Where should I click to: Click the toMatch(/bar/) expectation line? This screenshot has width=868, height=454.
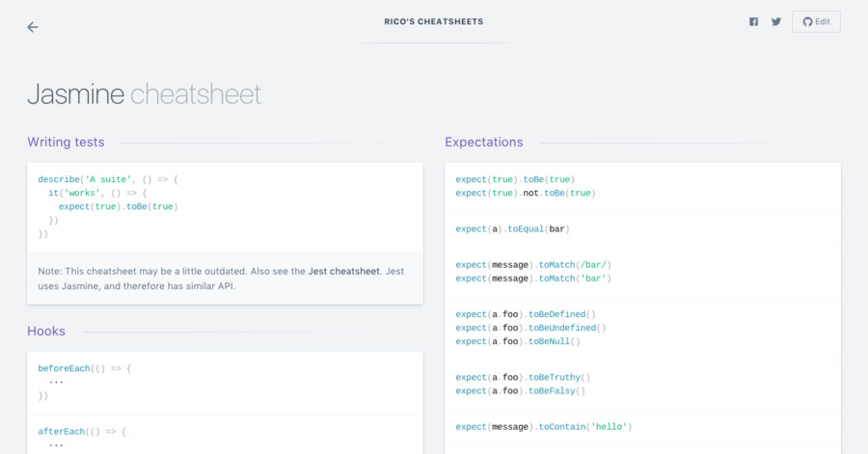pos(533,264)
